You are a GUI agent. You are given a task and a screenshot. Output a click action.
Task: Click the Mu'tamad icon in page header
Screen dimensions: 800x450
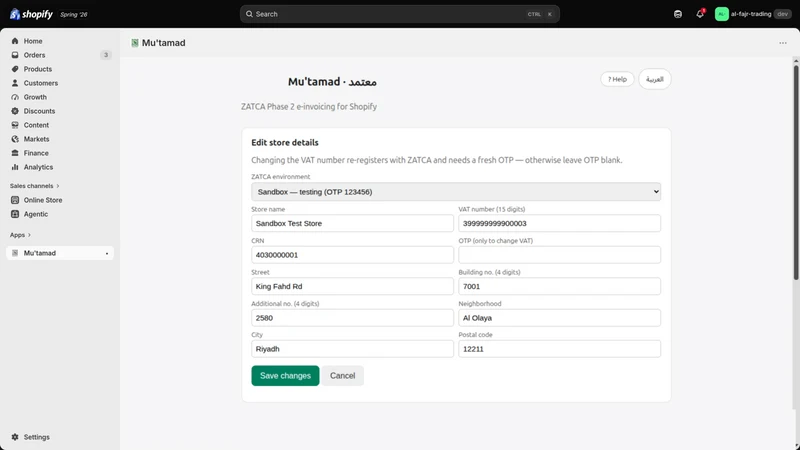pyautogui.click(x=135, y=43)
